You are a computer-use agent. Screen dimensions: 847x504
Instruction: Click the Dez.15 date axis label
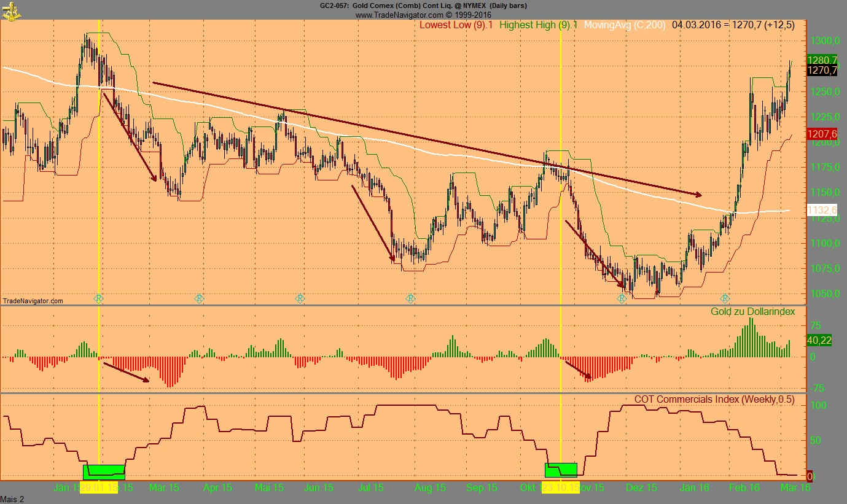(x=642, y=488)
